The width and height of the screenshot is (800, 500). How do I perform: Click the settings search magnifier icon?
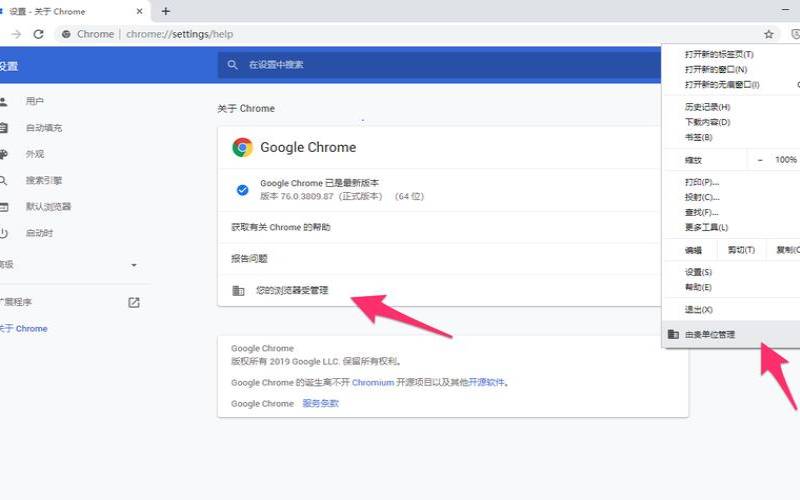coord(233,65)
